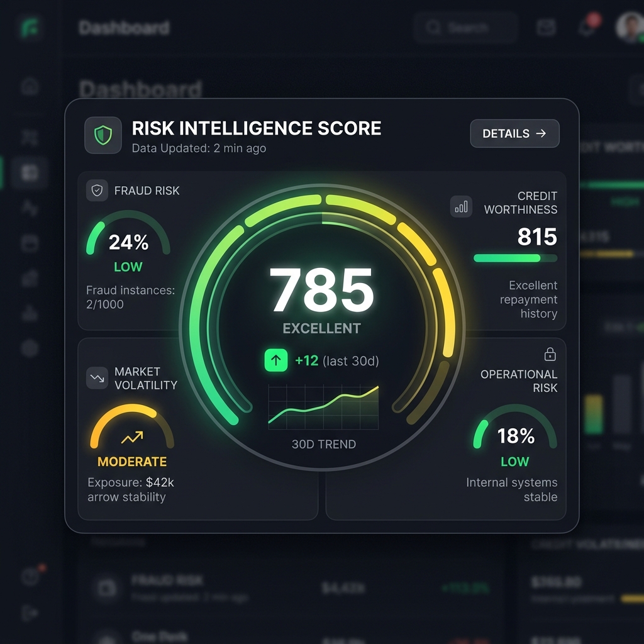
Task: Click the yellow rising arrow inside the Moderate gauge
Action: click(x=132, y=438)
